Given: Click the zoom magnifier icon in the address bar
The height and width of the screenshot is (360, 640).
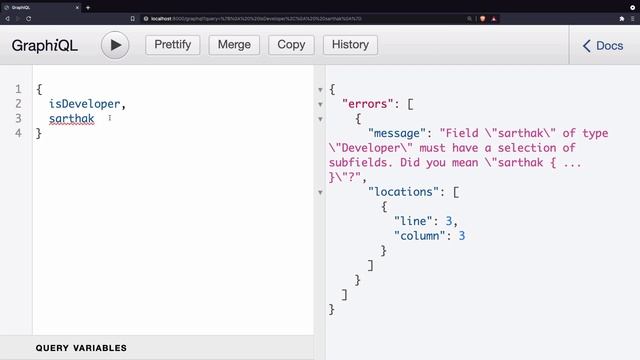Looking at the screenshot, I should pos(469,19).
